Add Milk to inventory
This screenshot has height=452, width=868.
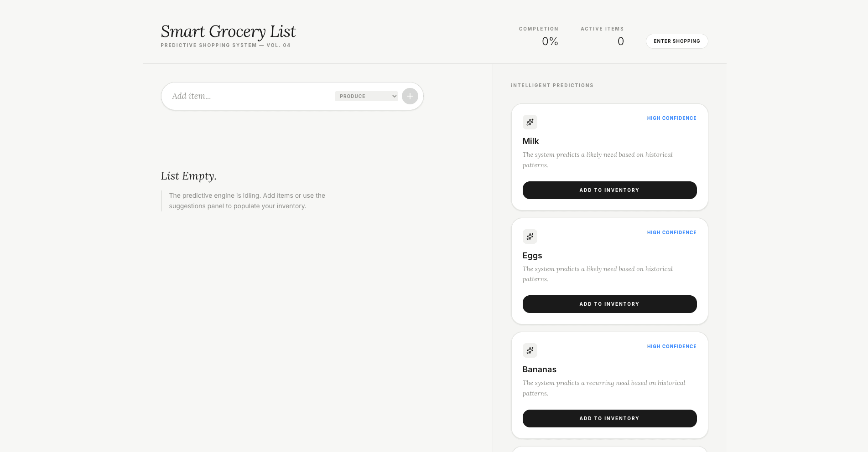tap(609, 190)
